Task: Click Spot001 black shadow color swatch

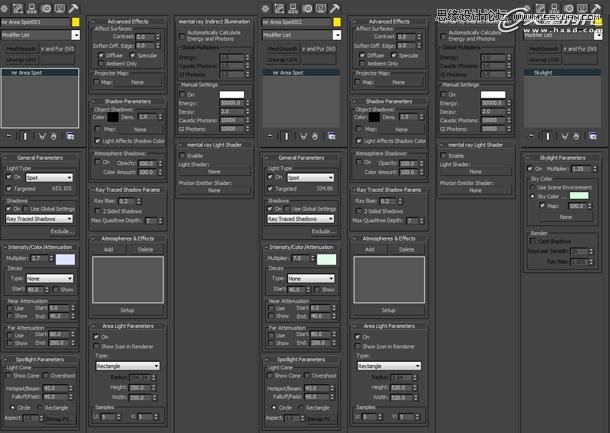Action: 113,117
